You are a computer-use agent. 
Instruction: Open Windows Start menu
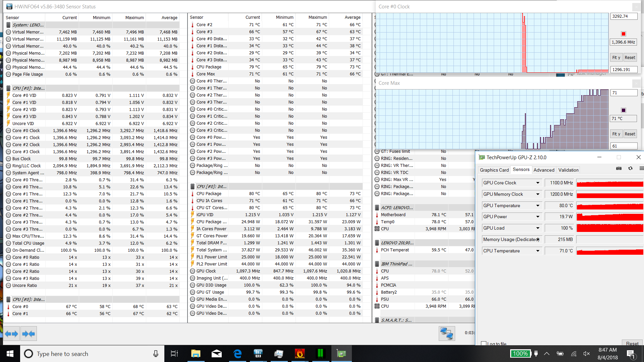pyautogui.click(x=10, y=354)
